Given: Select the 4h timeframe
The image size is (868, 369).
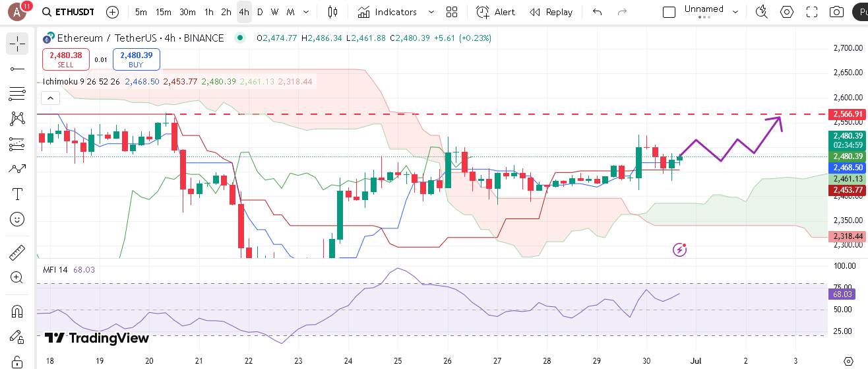Looking at the screenshot, I should click(244, 12).
